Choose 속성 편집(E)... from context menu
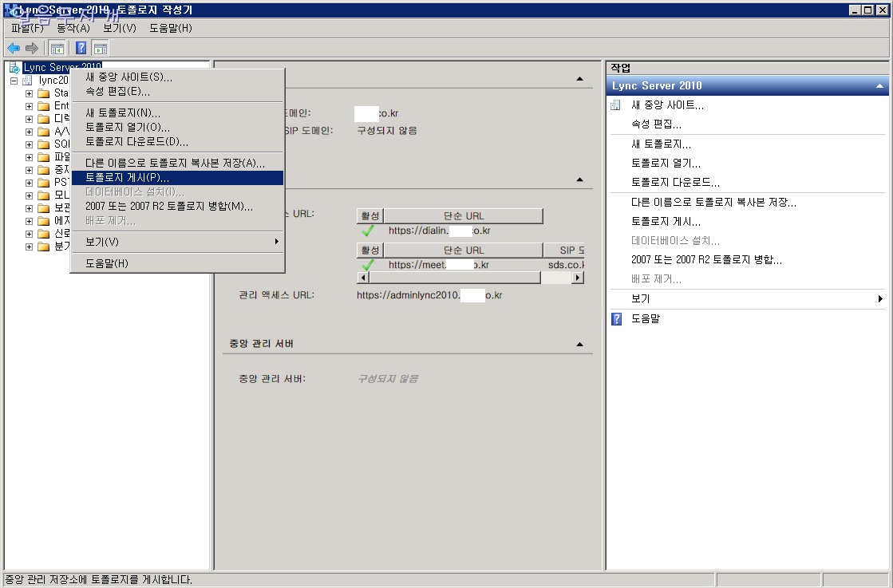This screenshot has height=588, width=893. coord(177,91)
